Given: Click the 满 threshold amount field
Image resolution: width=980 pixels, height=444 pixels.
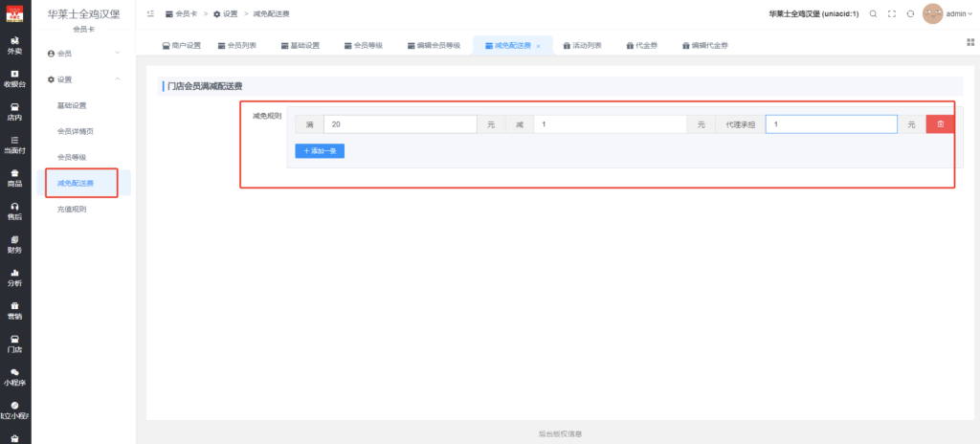Looking at the screenshot, I should pyautogui.click(x=400, y=124).
